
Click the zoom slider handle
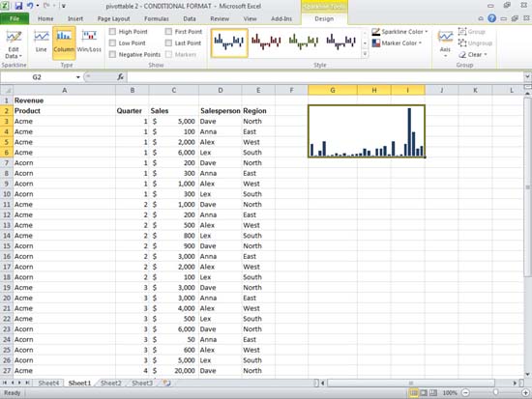495,392
